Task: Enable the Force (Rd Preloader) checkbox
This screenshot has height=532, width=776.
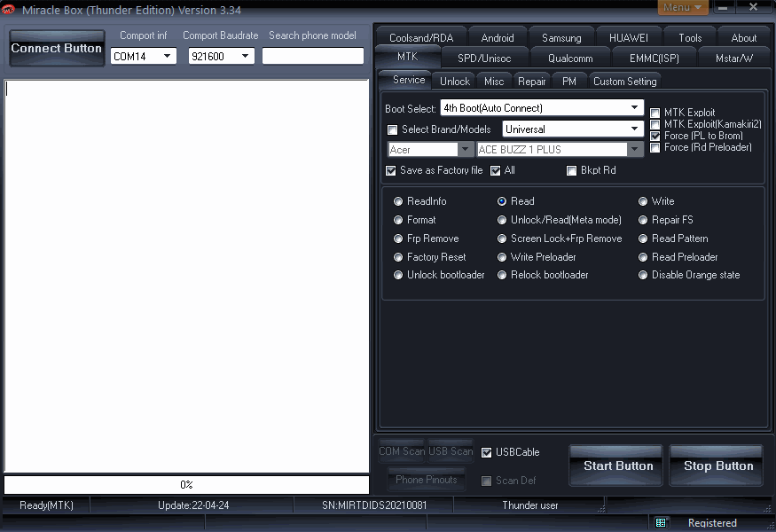Action: tap(655, 147)
